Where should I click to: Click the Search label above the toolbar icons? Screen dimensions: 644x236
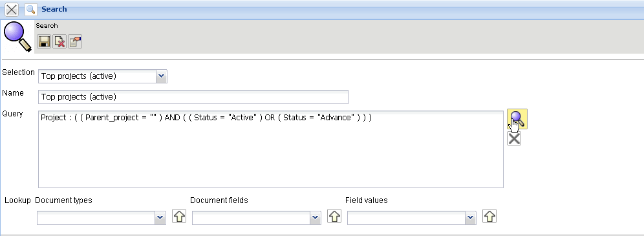[x=47, y=25]
